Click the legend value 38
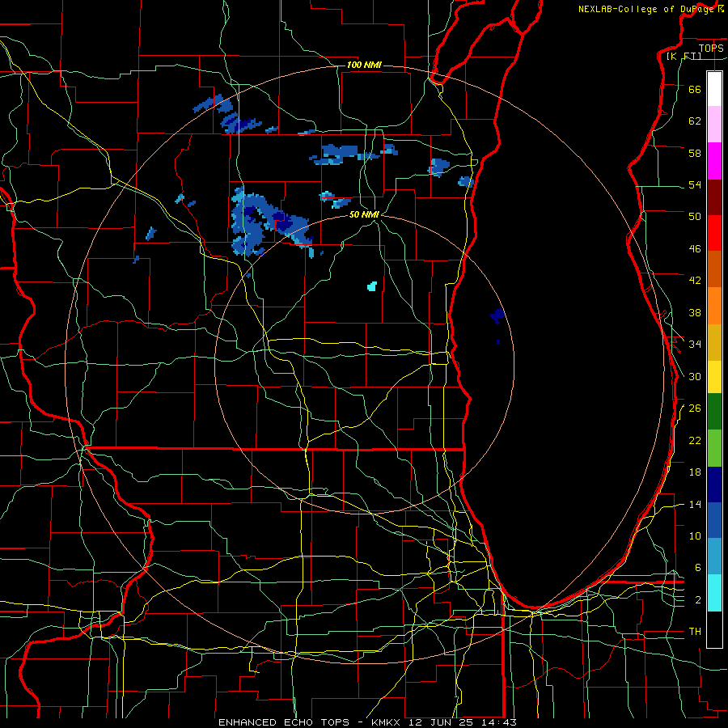The height and width of the screenshot is (728, 728). click(695, 312)
